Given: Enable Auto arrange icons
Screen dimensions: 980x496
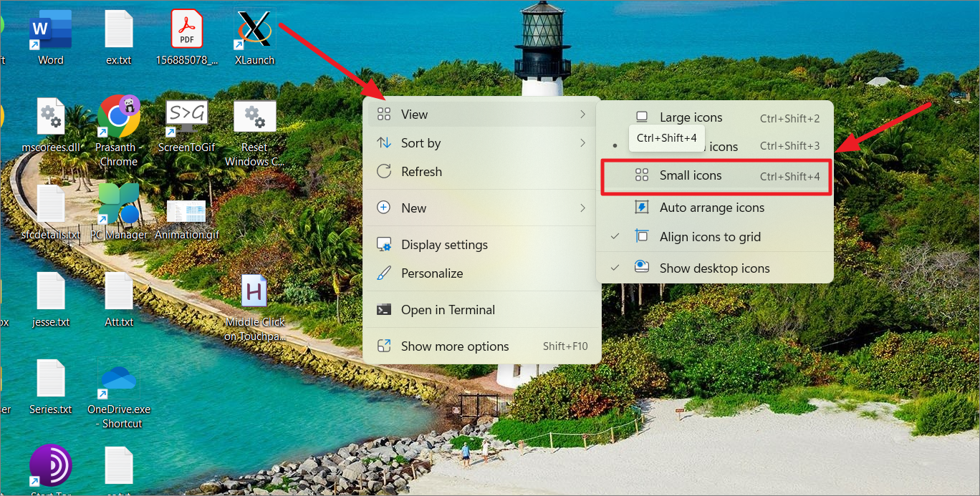Looking at the screenshot, I should (x=711, y=208).
